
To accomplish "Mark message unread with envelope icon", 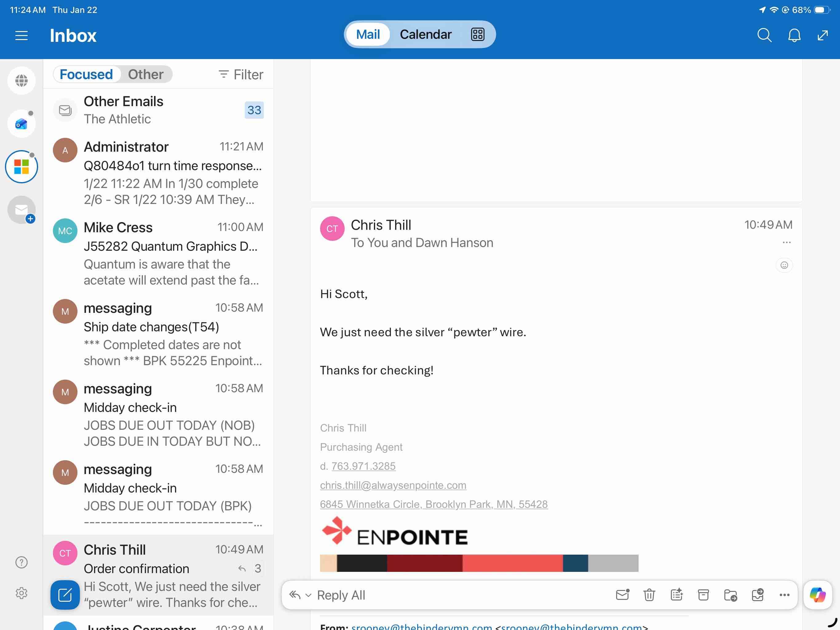I will pyautogui.click(x=622, y=595).
